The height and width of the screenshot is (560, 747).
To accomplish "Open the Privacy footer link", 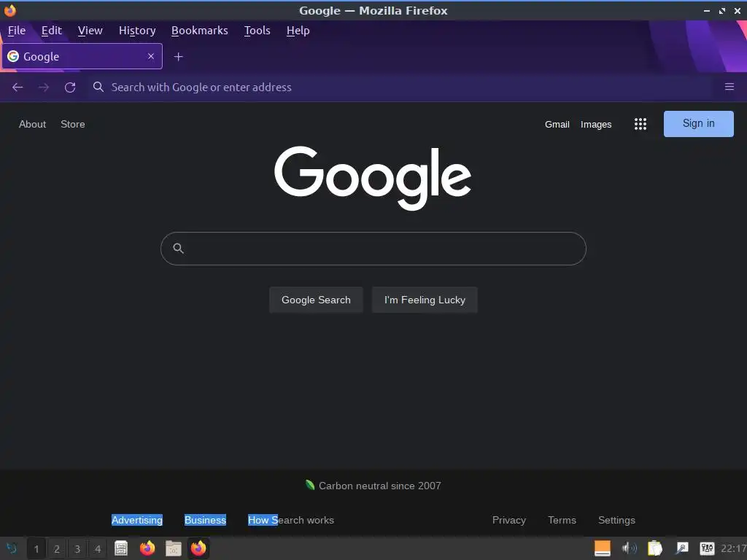I will pyautogui.click(x=508, y=520).
